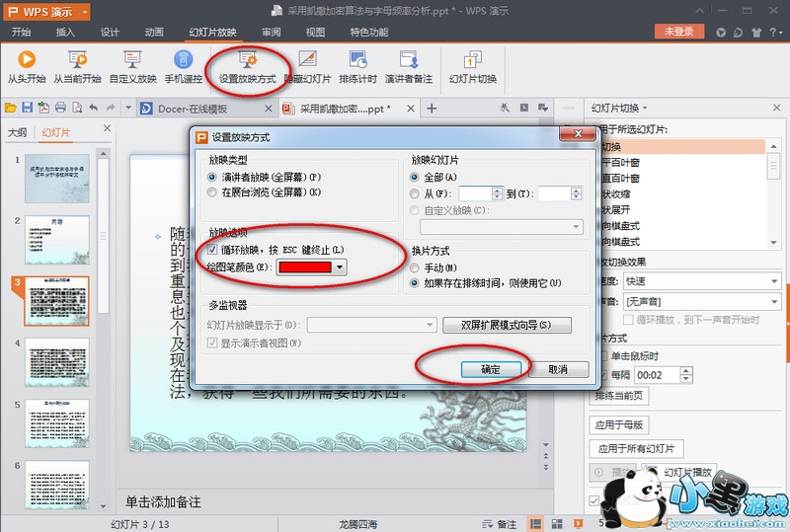The height and width of the screenshot is (532, 790).
Task: Switch to 大纲 outline tab
Action: [18, 132]
